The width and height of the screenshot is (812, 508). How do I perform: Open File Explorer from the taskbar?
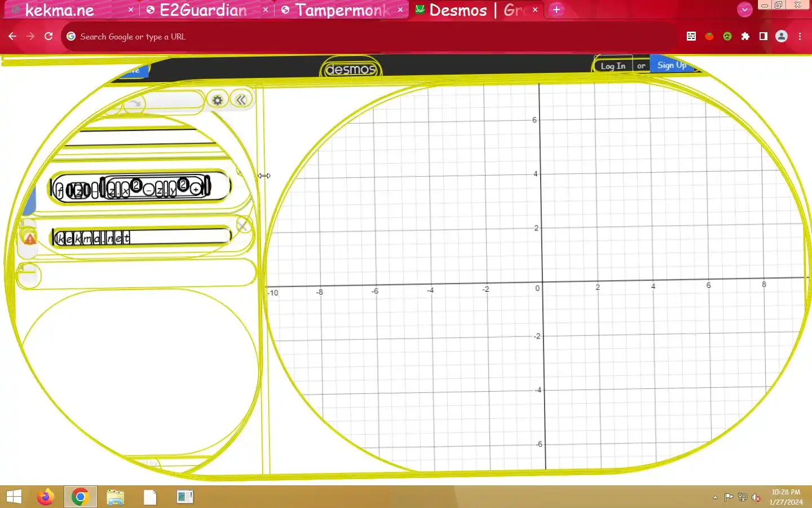click(115, 497)
